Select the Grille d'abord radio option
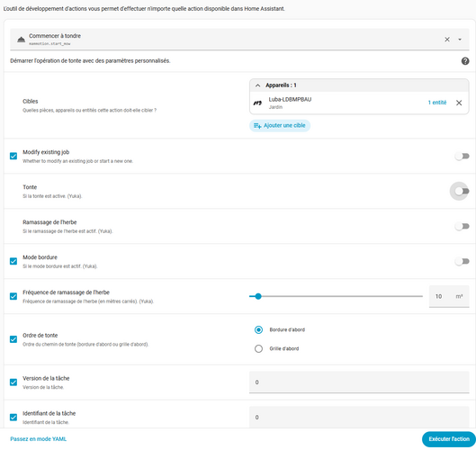Image resolution: width=476 pixels, height=450 pixels. tap(258, 348)
